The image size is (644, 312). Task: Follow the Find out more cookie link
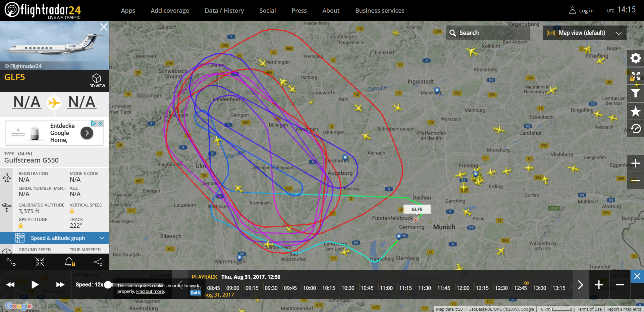click(x=150, y=291)
